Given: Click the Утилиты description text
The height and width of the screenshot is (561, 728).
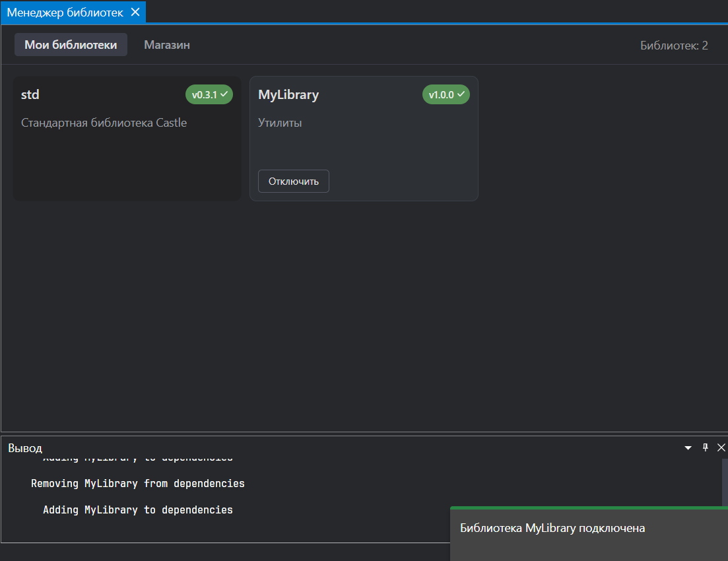Looking at the screenshot, I should 280,123.
